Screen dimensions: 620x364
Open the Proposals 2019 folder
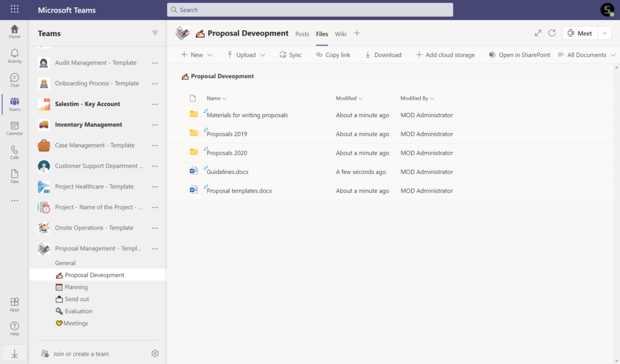(227, 134)
